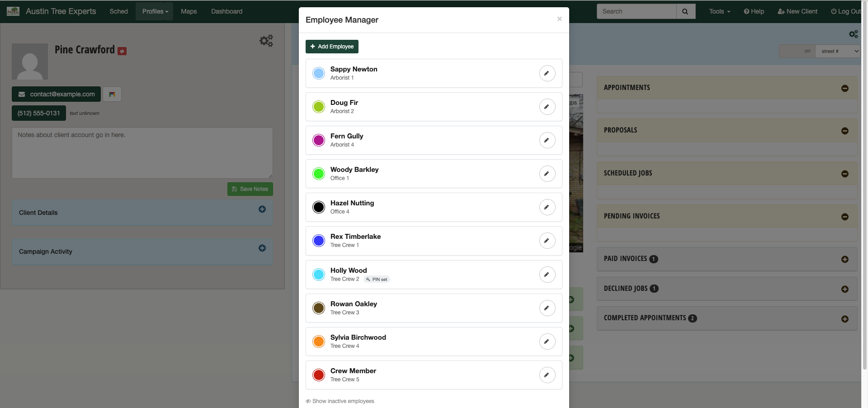Click the Pine Crawford profile avatar
The image size is (868, 408).
pos(30,62)
